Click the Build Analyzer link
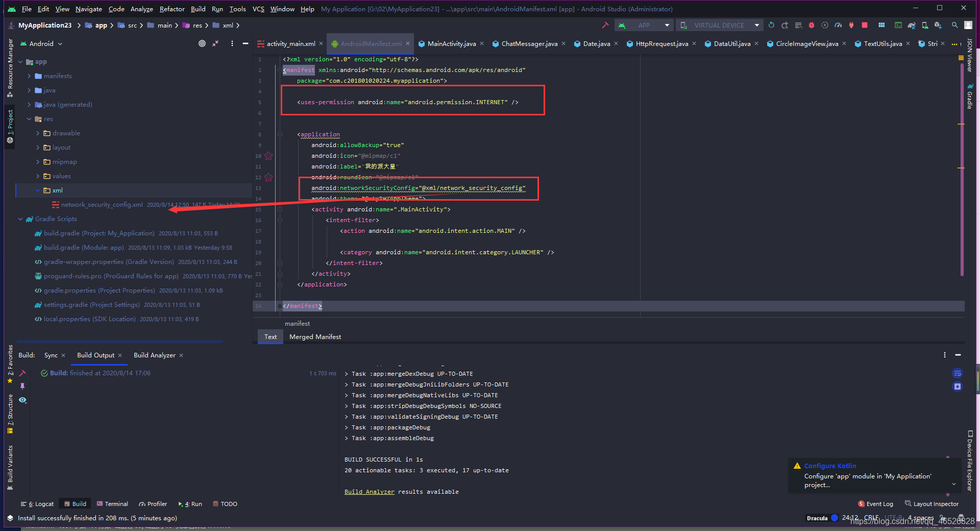Image resolution: width=980 pixels, height=531 pixels. coord(370,492)
